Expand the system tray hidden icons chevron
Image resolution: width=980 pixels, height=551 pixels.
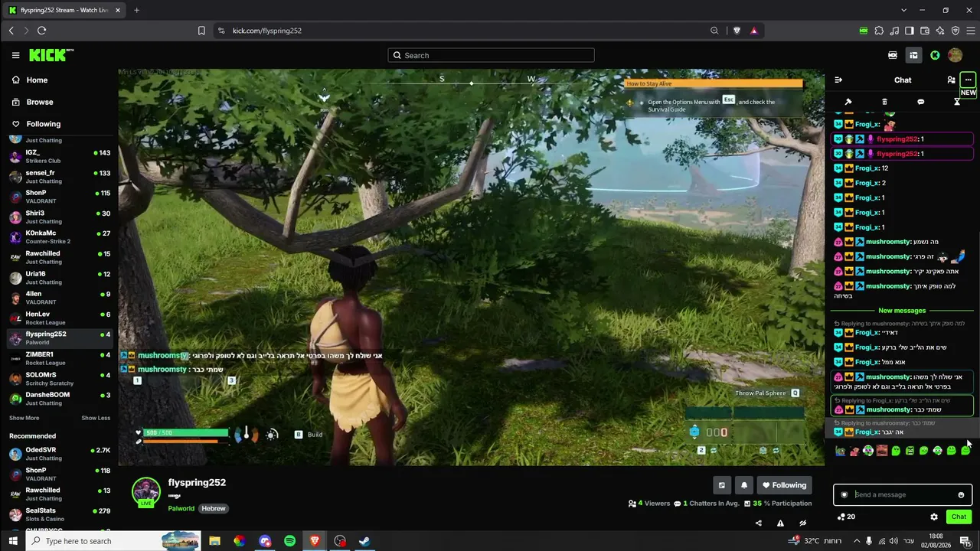(857, 541)
